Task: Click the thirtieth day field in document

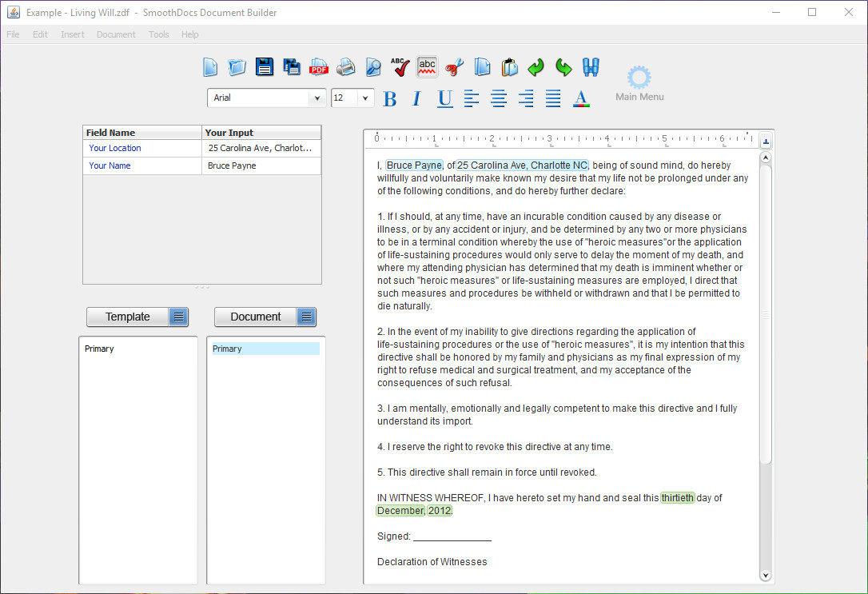Action: click(x=677, y=498)
